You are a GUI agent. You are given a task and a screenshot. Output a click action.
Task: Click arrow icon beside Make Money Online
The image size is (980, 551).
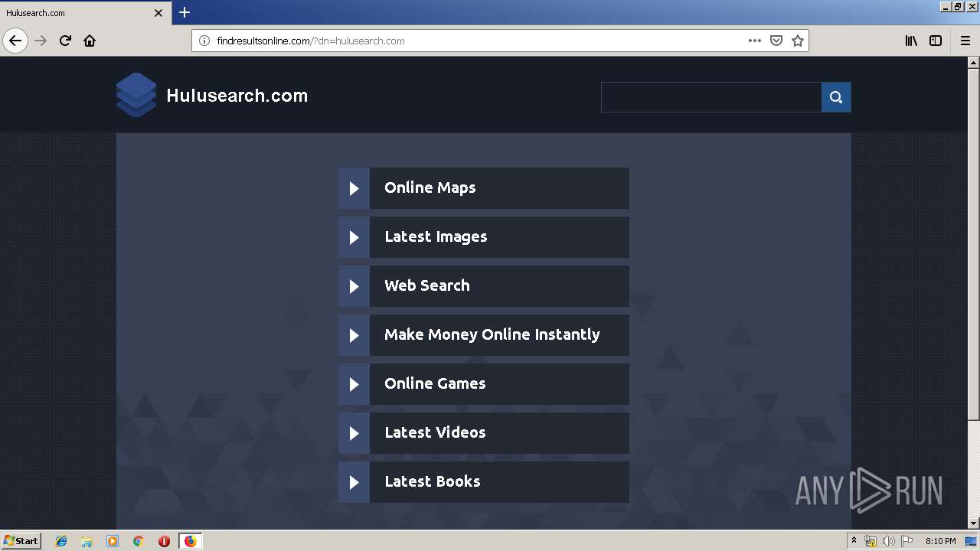click(x=354, y=335)
